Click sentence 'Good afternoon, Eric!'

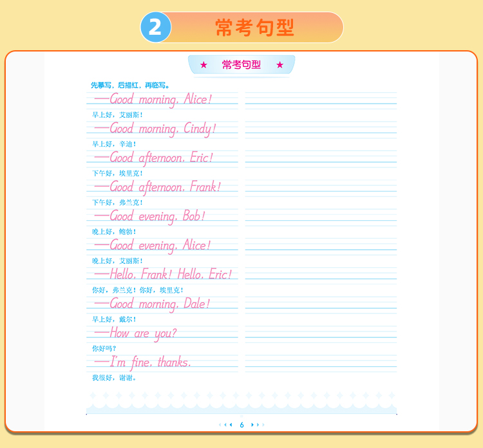(154, 158)
